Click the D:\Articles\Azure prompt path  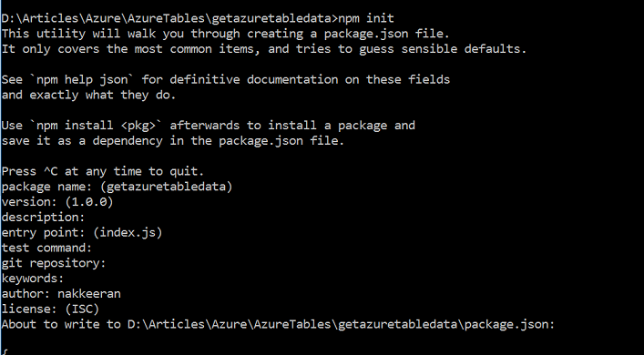pyautogui.click(x=169, y=18)
